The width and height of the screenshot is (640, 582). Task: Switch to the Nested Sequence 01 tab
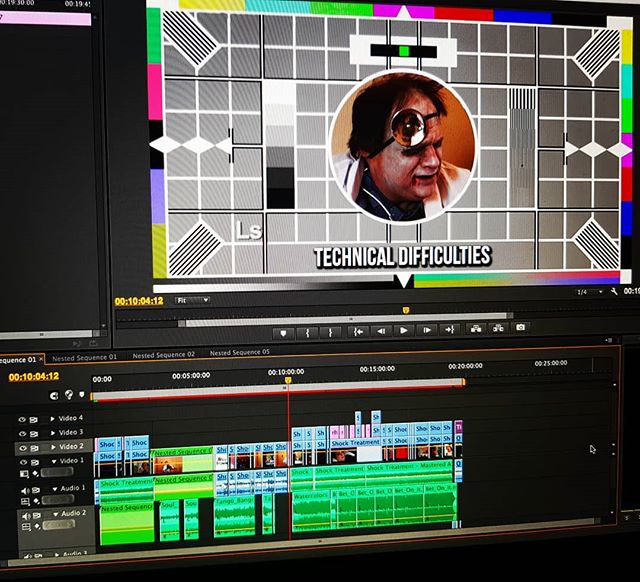[84, 357]
